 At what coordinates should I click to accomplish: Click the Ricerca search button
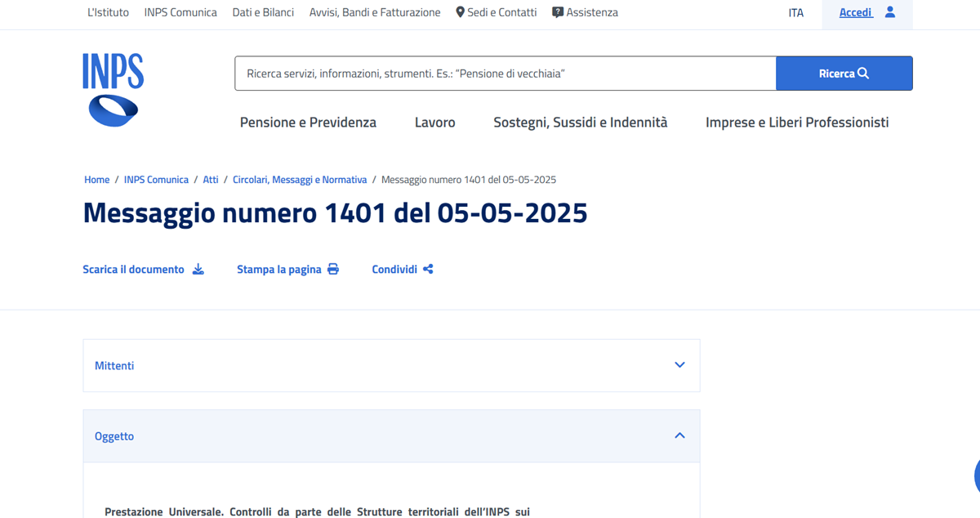[844, 74]
